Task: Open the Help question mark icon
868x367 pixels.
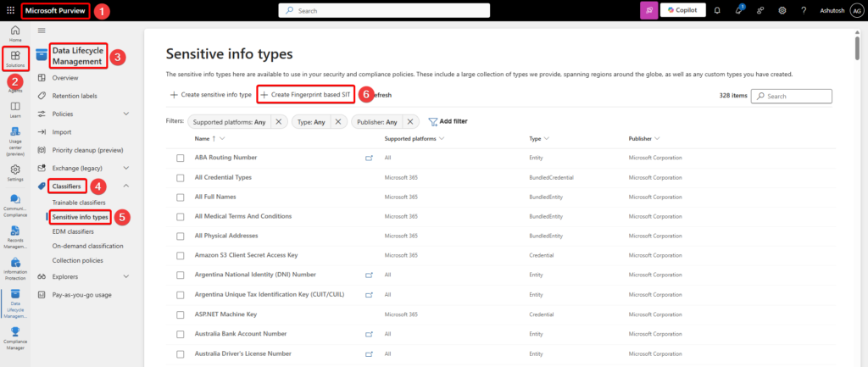Action: pyautogui.click(x=802, y=11)
